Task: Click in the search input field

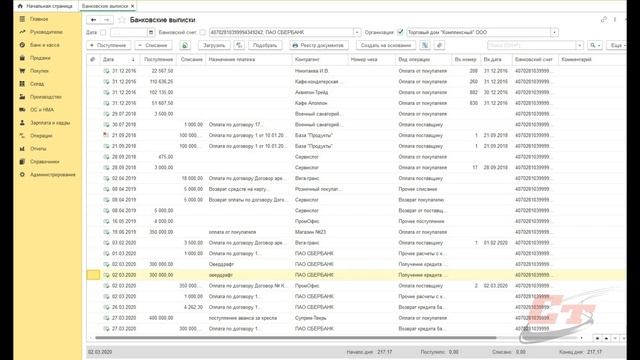Action: click(x=532, y=45)
